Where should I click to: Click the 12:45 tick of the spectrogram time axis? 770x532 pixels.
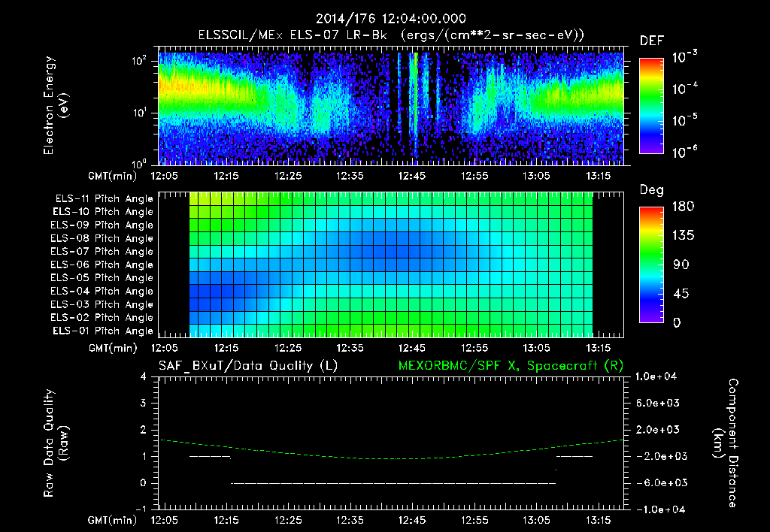tap(412, 176)
